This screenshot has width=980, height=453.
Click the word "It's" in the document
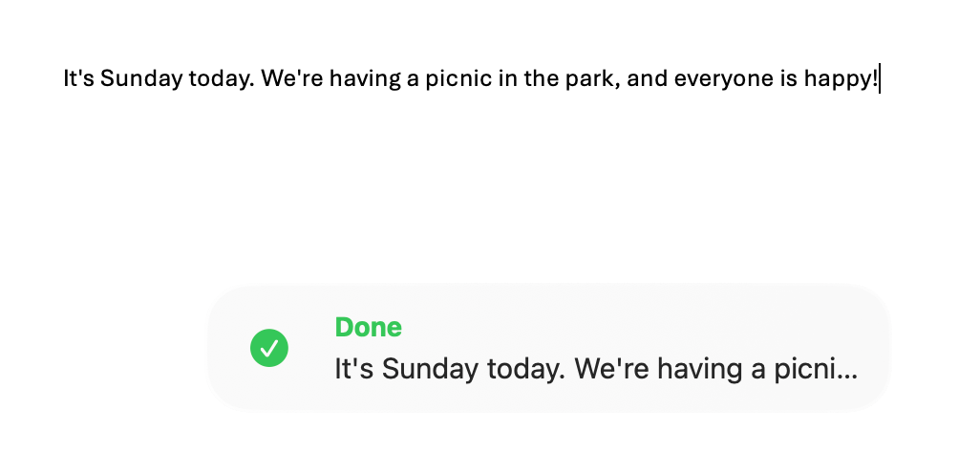click(78, 78)
